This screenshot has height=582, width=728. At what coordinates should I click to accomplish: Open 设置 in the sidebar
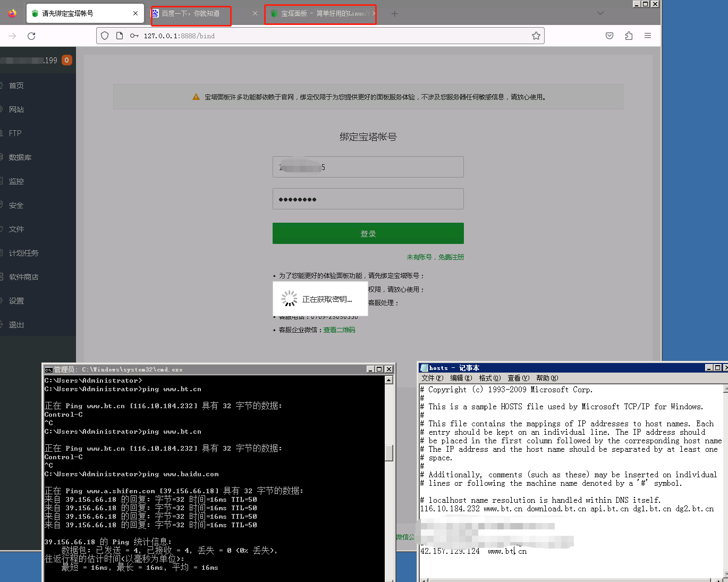[16, 301]
